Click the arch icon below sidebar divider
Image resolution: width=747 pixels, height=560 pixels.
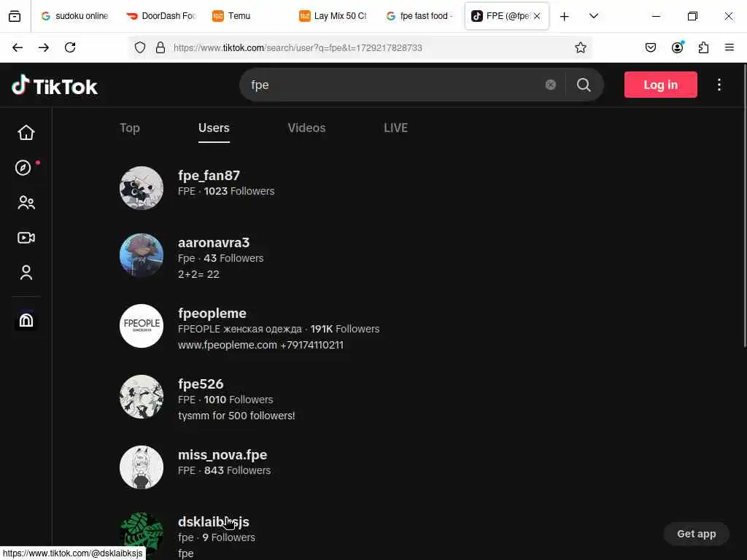[x=26, y=321]
